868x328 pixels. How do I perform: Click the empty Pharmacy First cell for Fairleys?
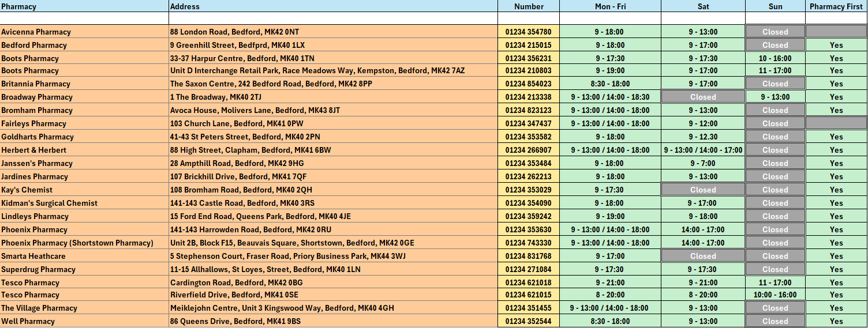836,123
